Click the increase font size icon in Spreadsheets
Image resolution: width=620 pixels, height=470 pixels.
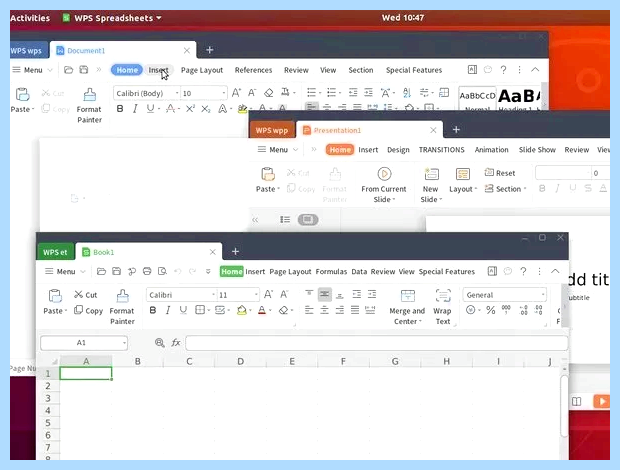[x=268, y=294]
